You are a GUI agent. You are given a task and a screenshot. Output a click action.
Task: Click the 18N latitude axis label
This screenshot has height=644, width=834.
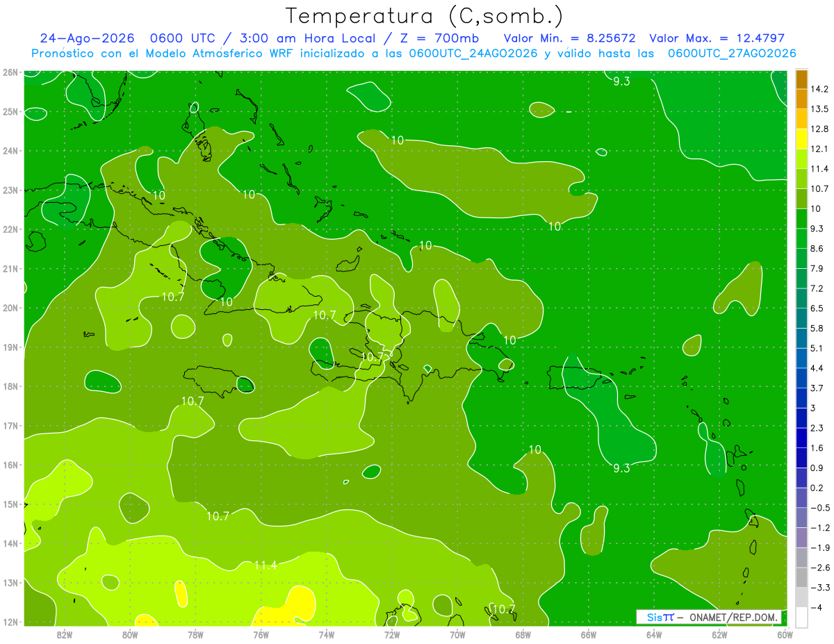tap(10, 386)
